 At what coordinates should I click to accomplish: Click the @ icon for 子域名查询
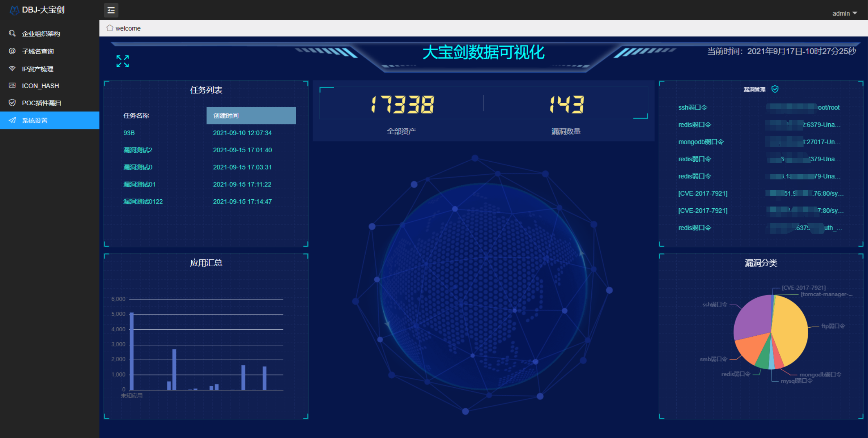coord(12,51)
